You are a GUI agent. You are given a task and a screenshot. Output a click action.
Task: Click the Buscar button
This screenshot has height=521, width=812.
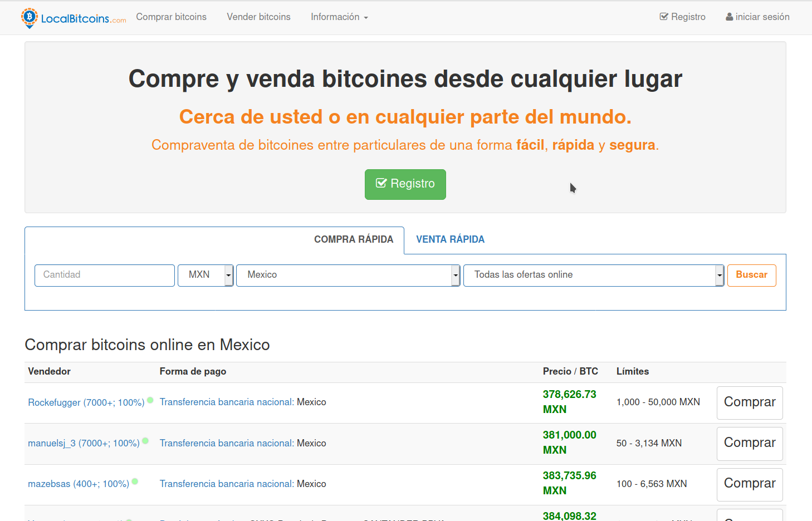(751, 276)
